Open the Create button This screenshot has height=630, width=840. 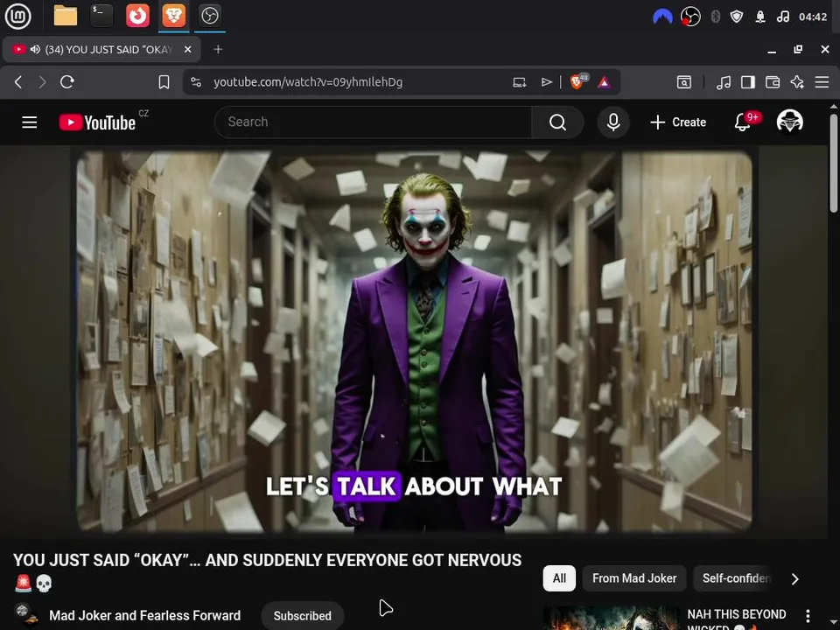tap(678, 122)
